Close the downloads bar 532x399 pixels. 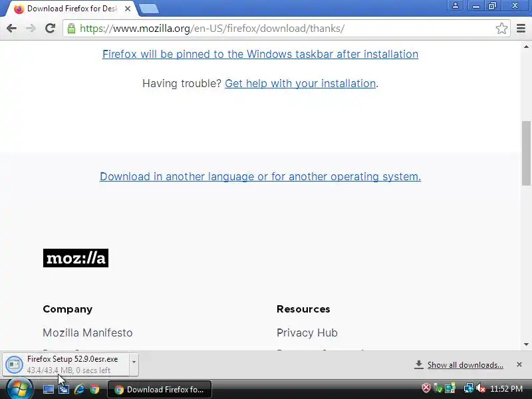click(519, 364)
